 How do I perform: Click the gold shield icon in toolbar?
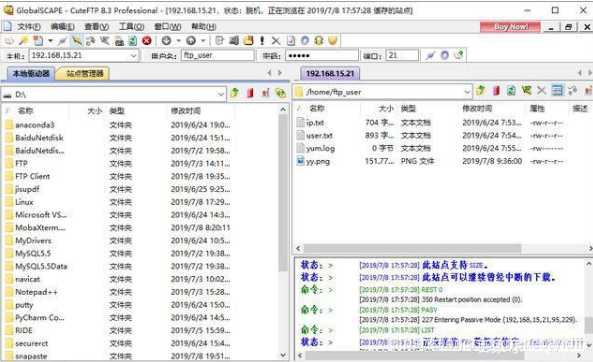click(x=332, y=40)
